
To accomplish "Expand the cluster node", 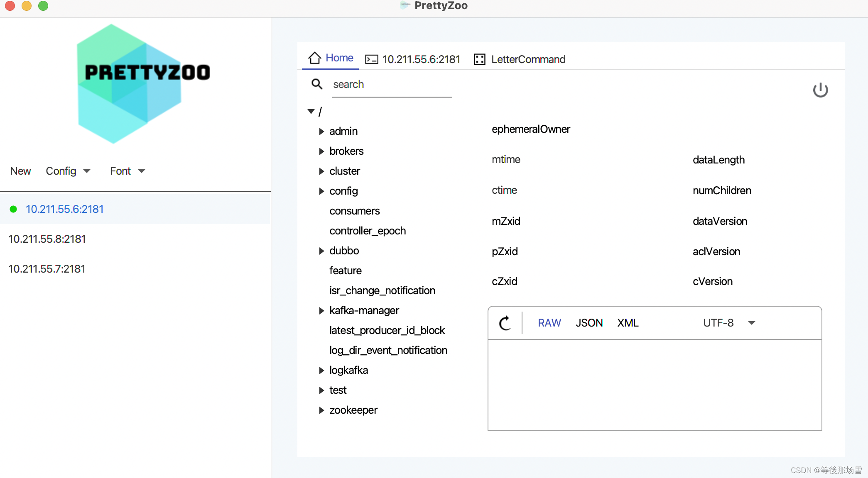I will (321, 171).
